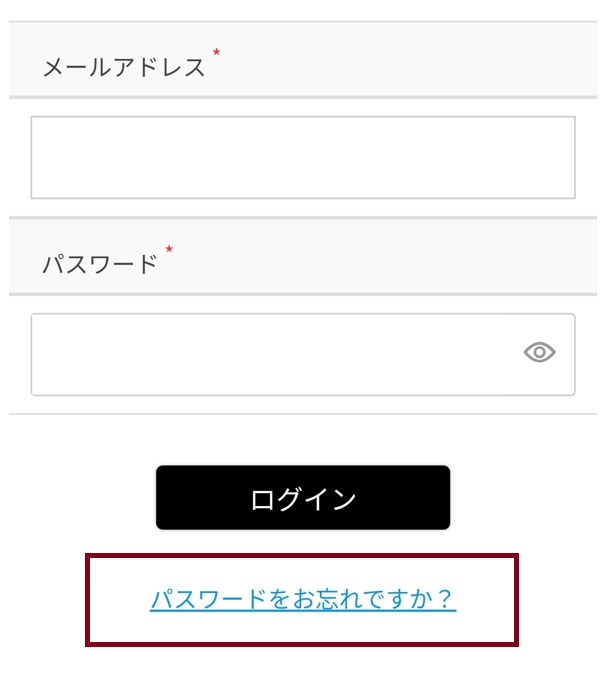The height and width of the screenshot is (678, 611).
Task: Submit the form with ログイン
Action: 303,498
